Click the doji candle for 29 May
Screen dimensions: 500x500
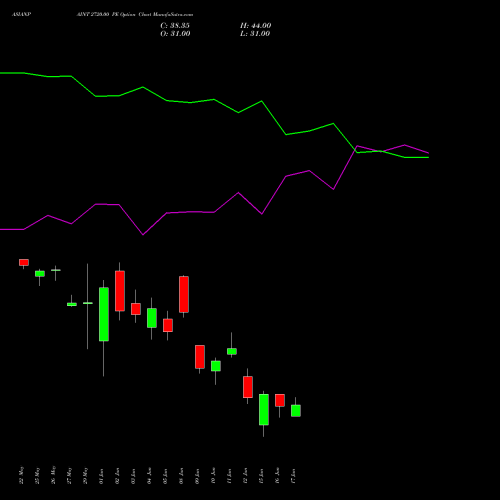[x=88, y=303]
